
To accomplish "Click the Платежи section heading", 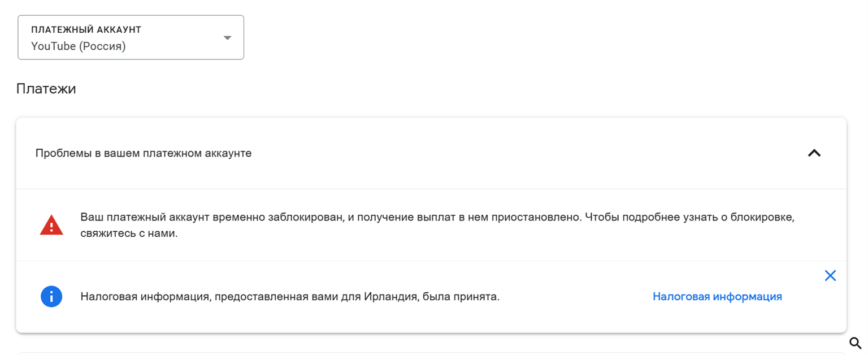I will (x=46, y=89).
